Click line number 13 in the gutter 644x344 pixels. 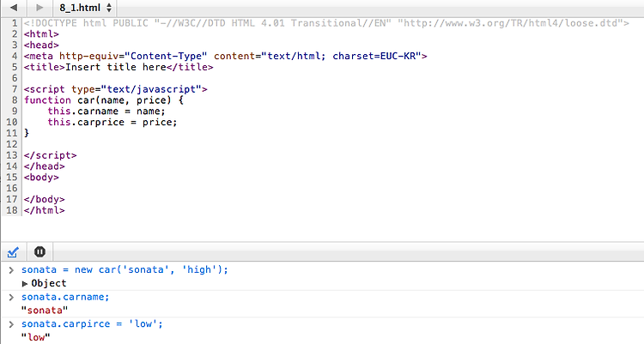click(12, 155)
